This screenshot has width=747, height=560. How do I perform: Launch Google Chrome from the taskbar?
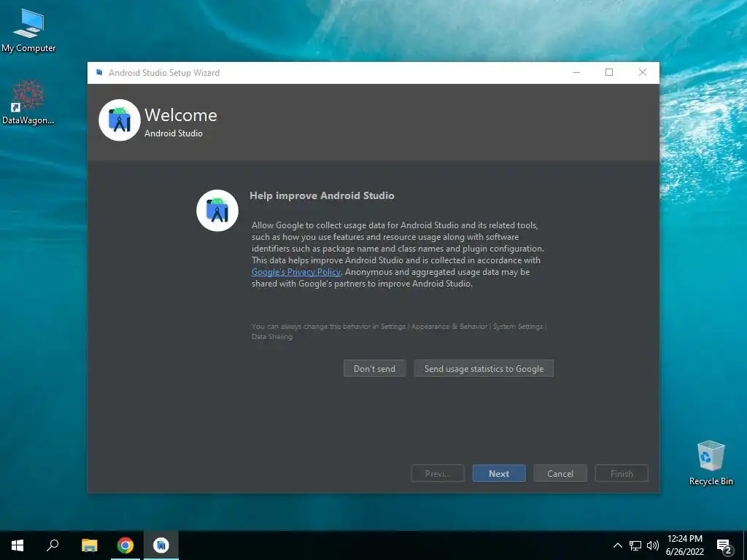(x=125, y=545)
